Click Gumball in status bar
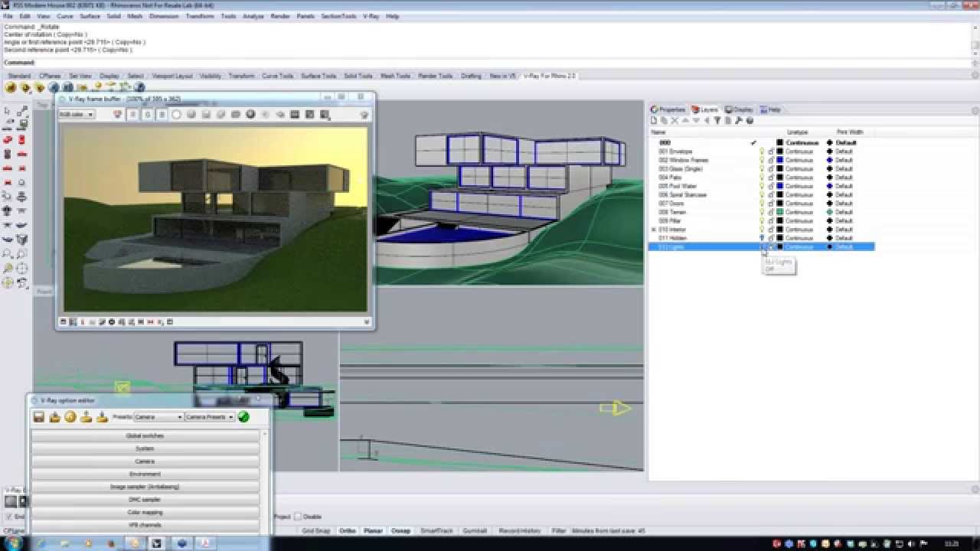 click(x=475, y=530)
